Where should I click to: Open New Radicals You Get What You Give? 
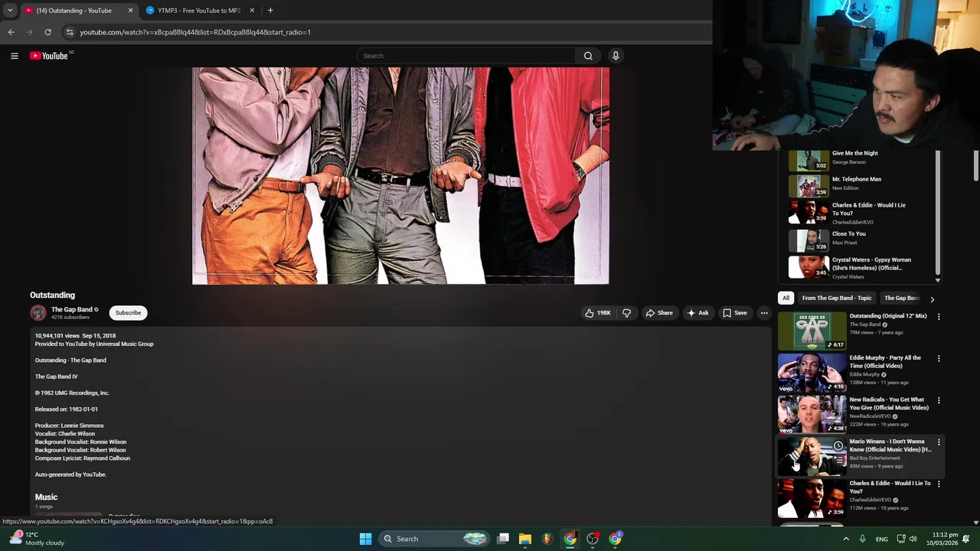[889, 403]
